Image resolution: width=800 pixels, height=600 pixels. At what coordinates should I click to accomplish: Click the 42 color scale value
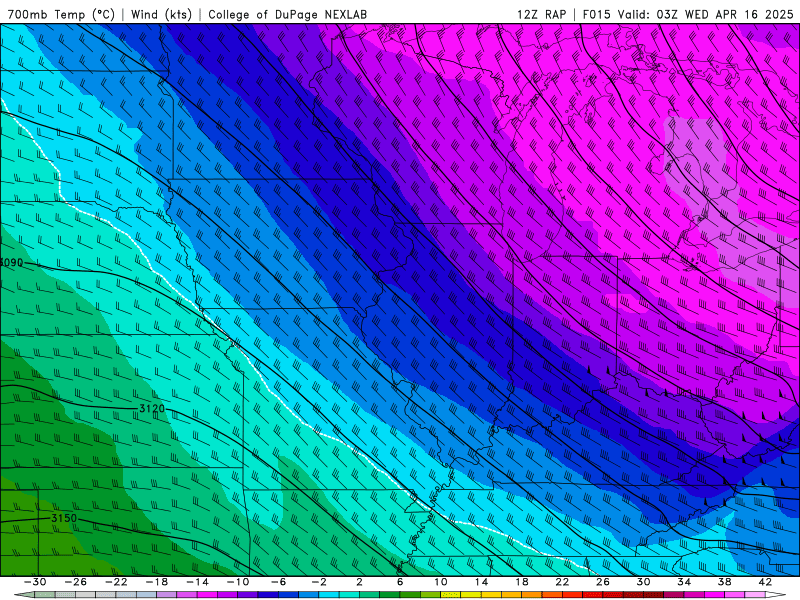click(x=765, y=582)
